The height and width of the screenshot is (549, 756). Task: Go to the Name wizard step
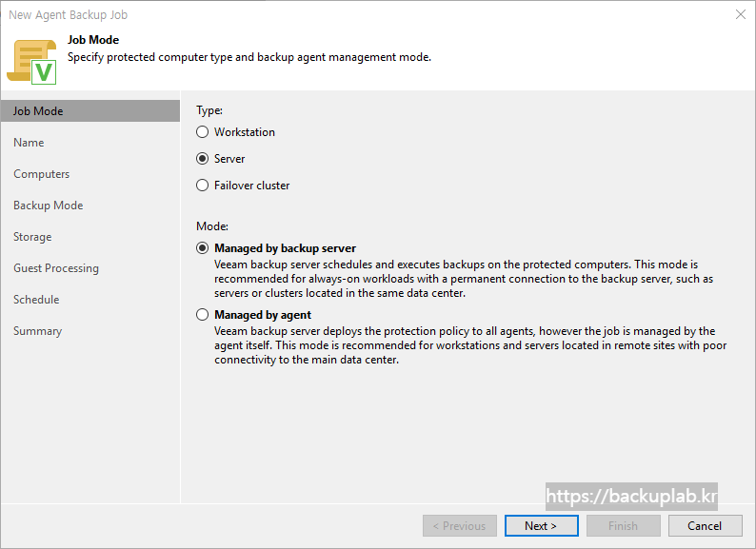[x=29, y=143]
